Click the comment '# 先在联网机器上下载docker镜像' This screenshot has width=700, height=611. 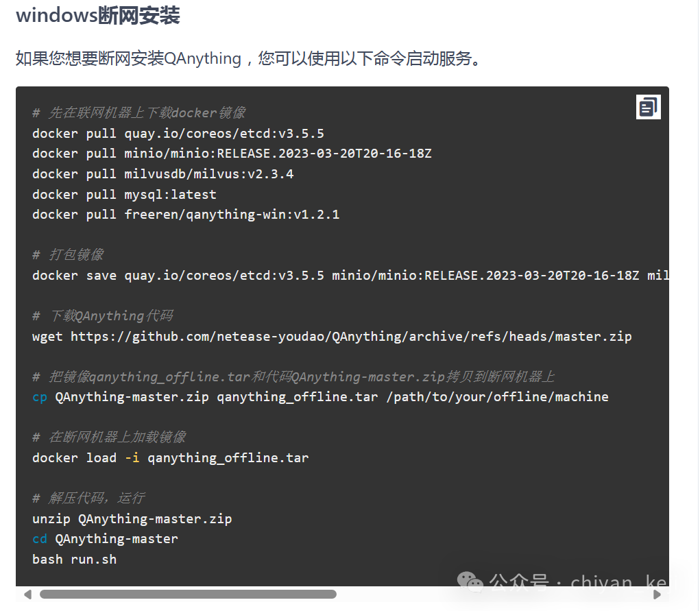(x=139, y=112)
